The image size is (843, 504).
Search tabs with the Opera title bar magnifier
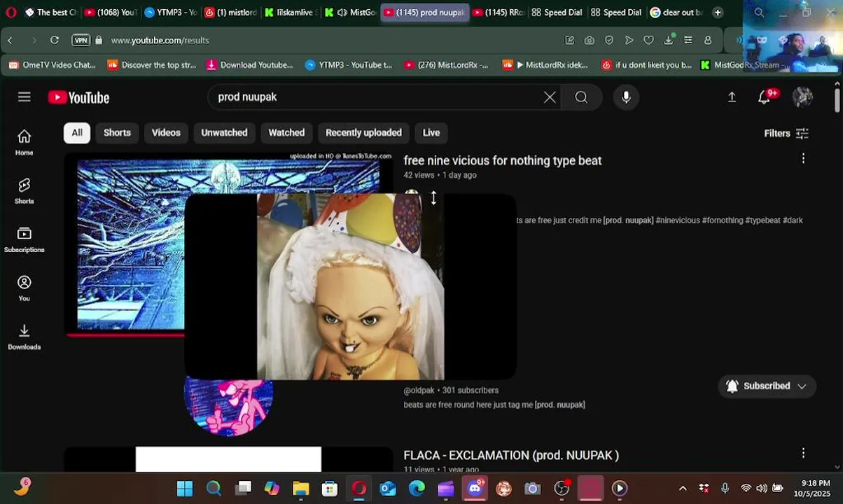pyautogui.click(x=759, y=13)
